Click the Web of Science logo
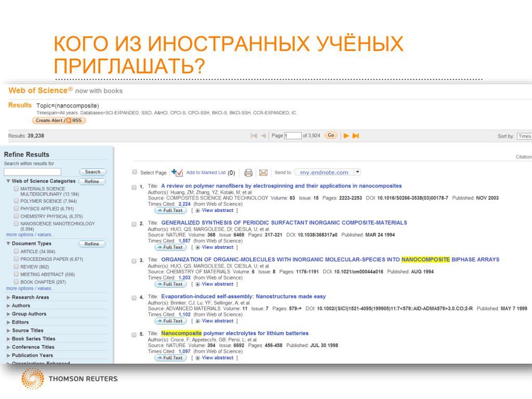Image resolution: width=532 pixels, height=399 pixels. [x=41, y=90]
